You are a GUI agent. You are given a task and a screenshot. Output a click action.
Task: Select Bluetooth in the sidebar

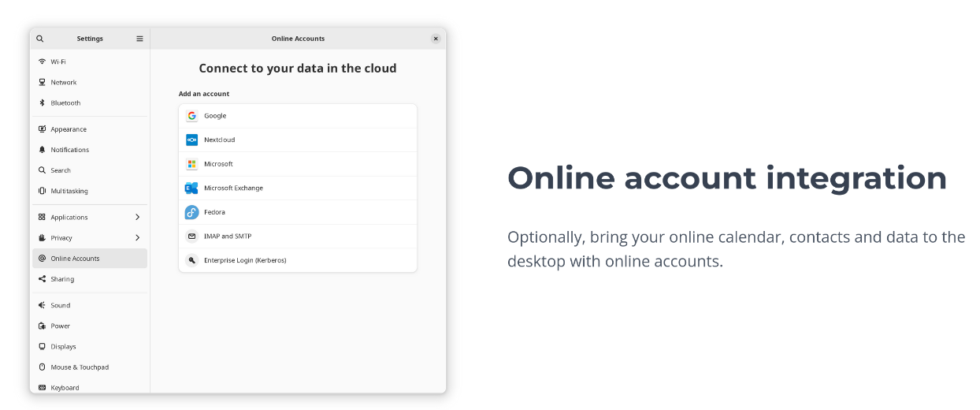click(x=90, y=102)
